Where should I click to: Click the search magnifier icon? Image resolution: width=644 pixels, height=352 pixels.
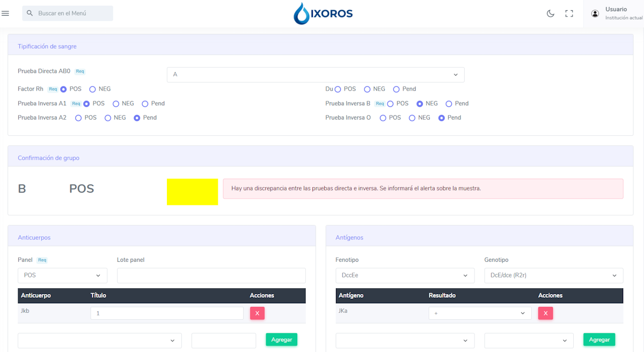30,13
